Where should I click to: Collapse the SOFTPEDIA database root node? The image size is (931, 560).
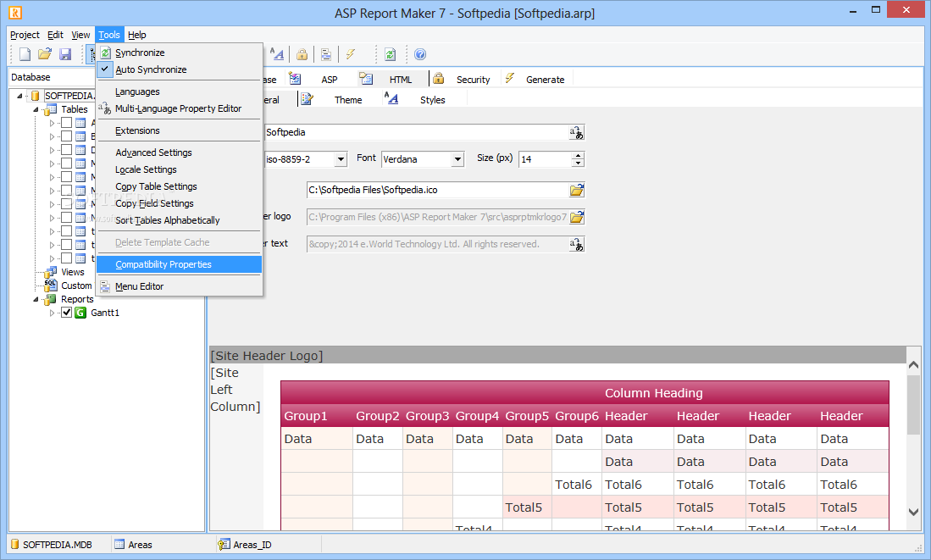tap(19, 96)
